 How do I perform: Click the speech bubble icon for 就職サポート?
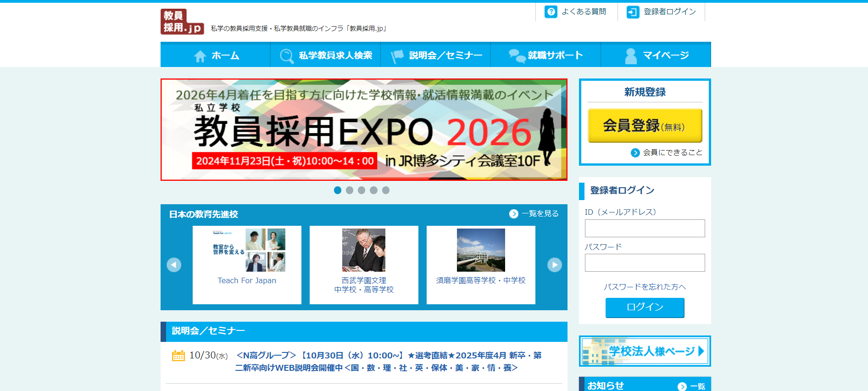tap(517, 56)
